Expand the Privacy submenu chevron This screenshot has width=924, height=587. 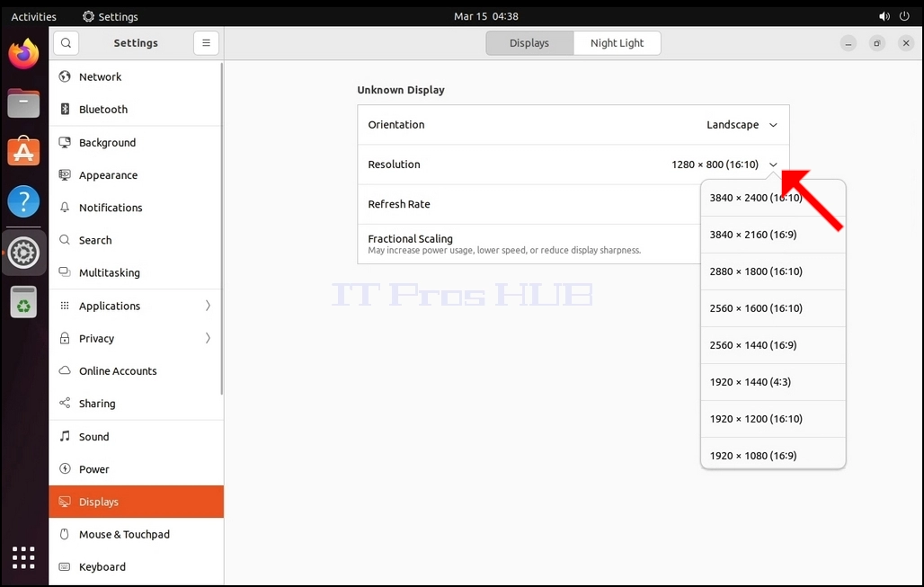coord(208,338)
